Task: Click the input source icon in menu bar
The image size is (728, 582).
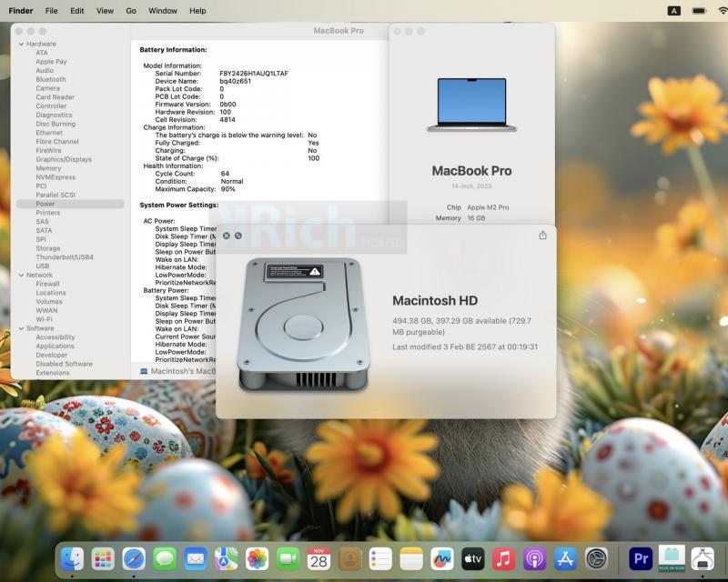Action: click(x=674, y=11)
